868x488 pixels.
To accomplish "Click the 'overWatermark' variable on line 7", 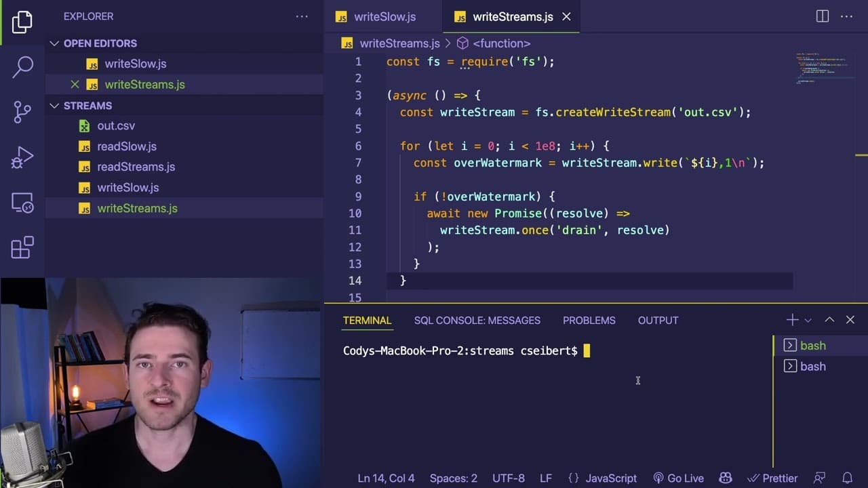I will pos(498,163).
